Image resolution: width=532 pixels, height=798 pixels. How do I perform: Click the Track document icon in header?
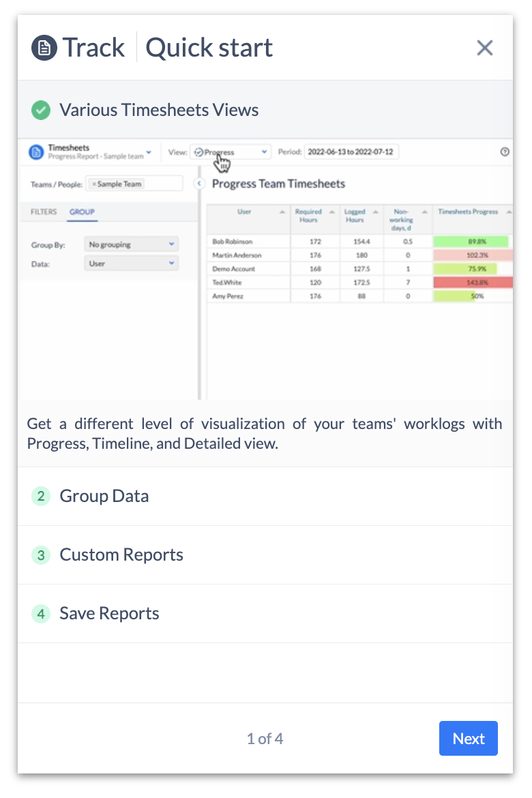click(x=44, y=48)
